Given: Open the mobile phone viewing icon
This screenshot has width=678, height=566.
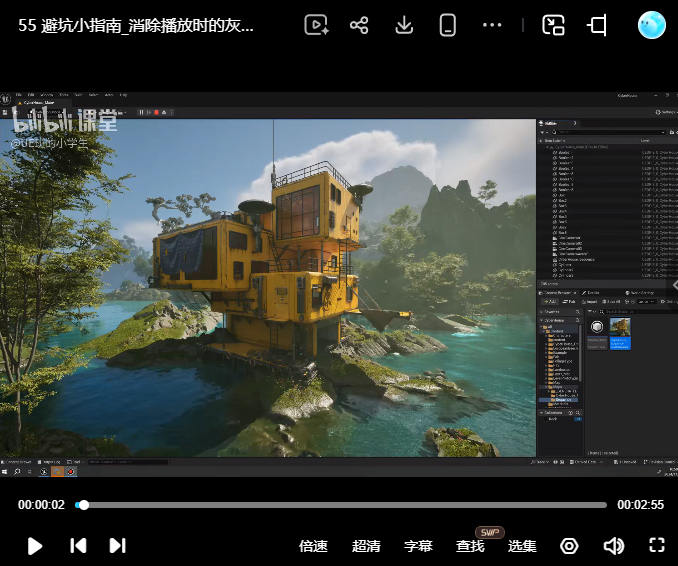Looking at the screenshot, I should 448,25.
